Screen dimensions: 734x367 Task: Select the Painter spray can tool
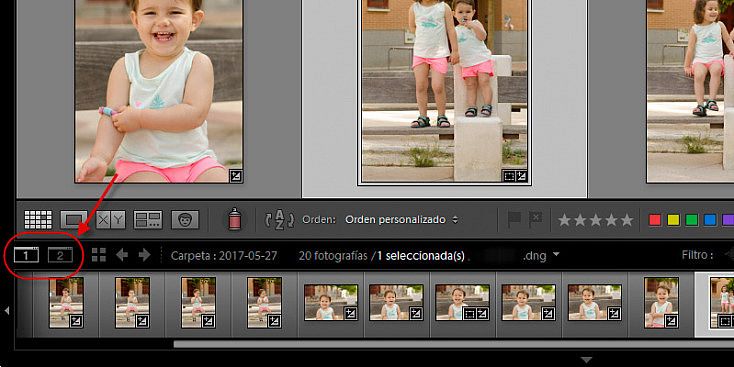coord(235,219)
